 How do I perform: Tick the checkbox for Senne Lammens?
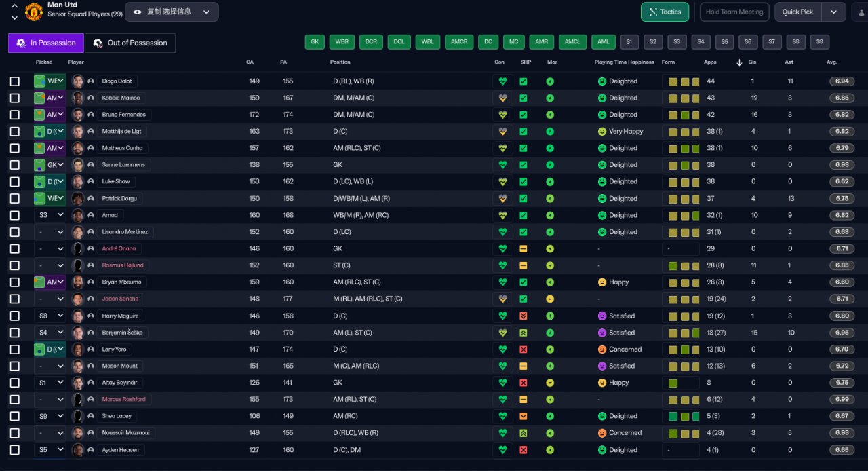[x=15, y=165]
